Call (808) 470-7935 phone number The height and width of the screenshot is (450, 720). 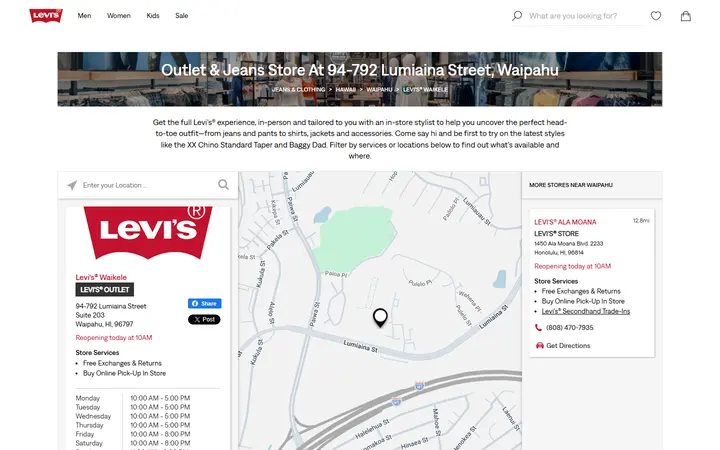[569, 327]
